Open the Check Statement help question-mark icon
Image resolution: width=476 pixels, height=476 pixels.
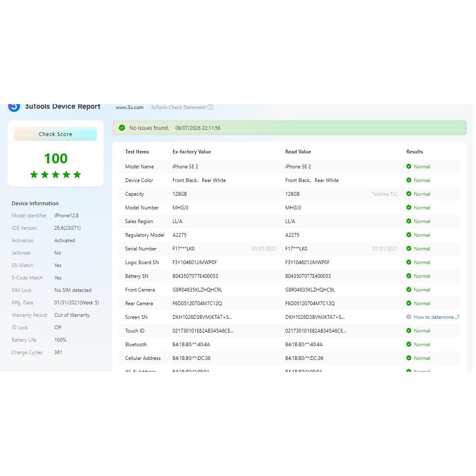point(210,107)
